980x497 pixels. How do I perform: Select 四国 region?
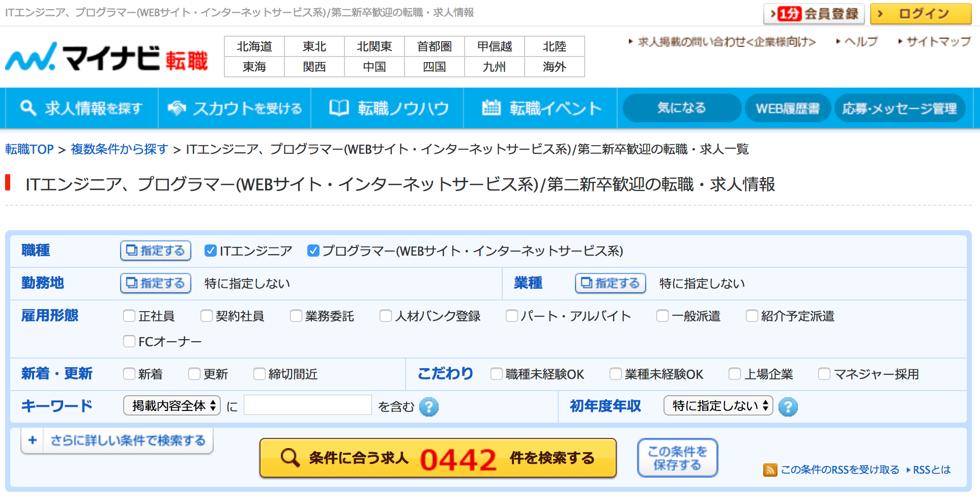coord(435,67)
